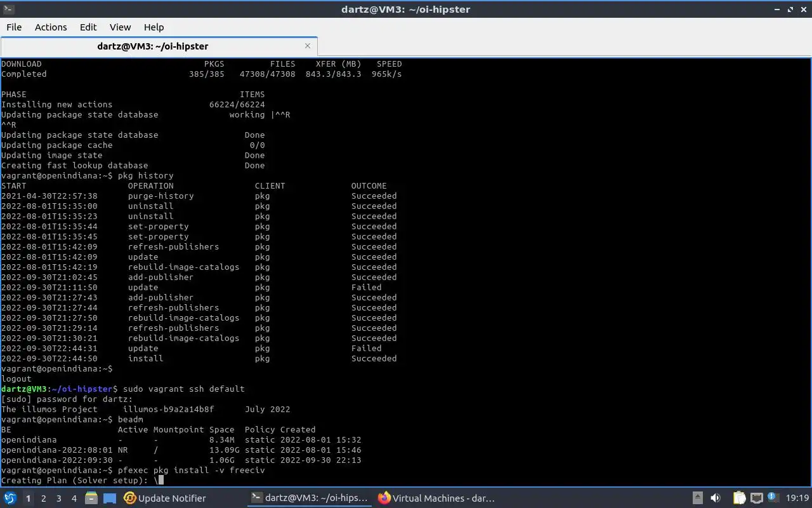
Task: Open the network connection tray icon
Action: [x=756, y=498]
